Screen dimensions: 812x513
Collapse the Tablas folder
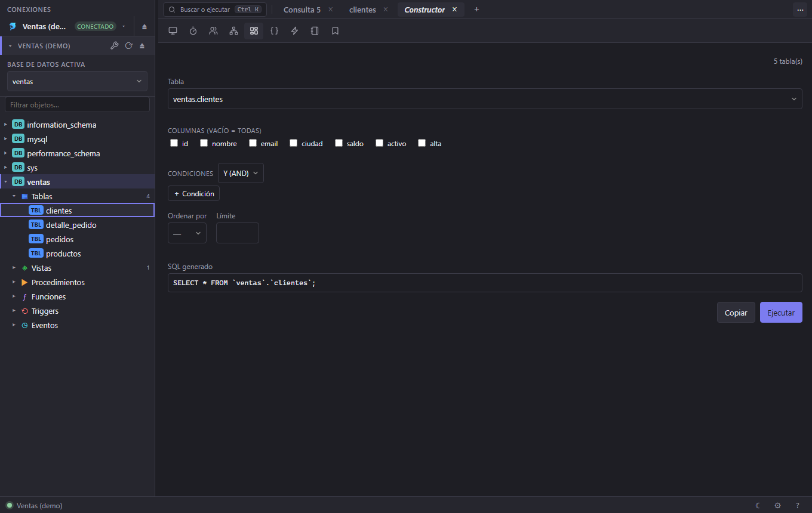click(x=14, y=196)
